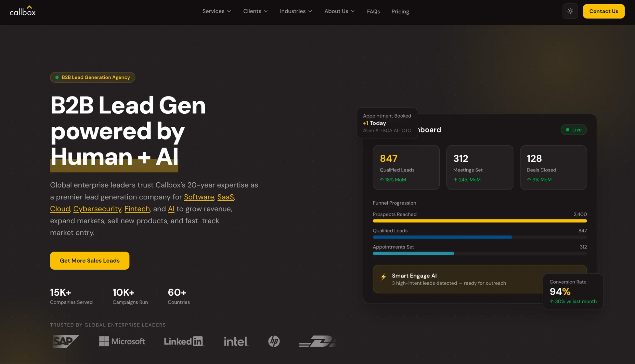Click the Conversion Rate 94% card
Image resolution: width=635 pixels, height=364 pixels.
coord(573,291)
